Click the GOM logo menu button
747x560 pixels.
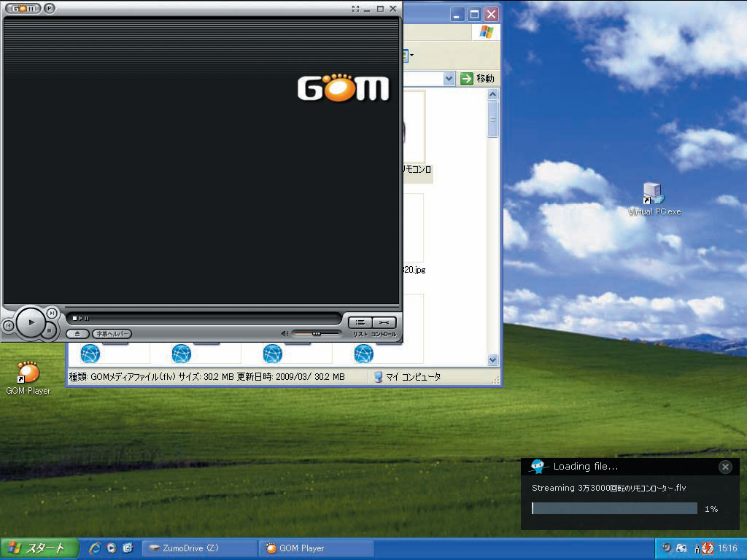pos(23,8)
